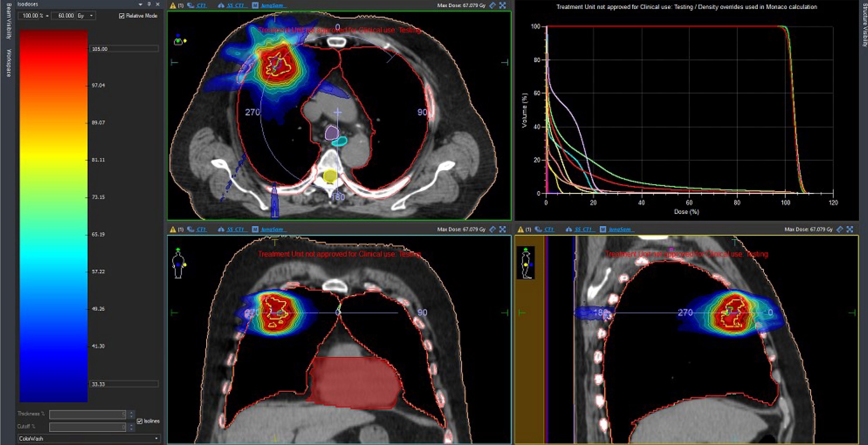Image resolution: width=868 pixels, height=445 pixels.
Task: Open the Gy dose unit dropdown
Action: 91,16
